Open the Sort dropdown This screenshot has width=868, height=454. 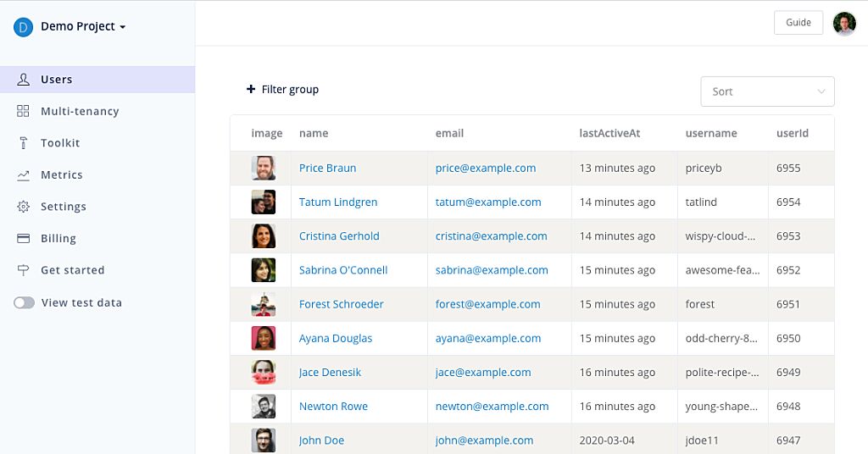767,91
